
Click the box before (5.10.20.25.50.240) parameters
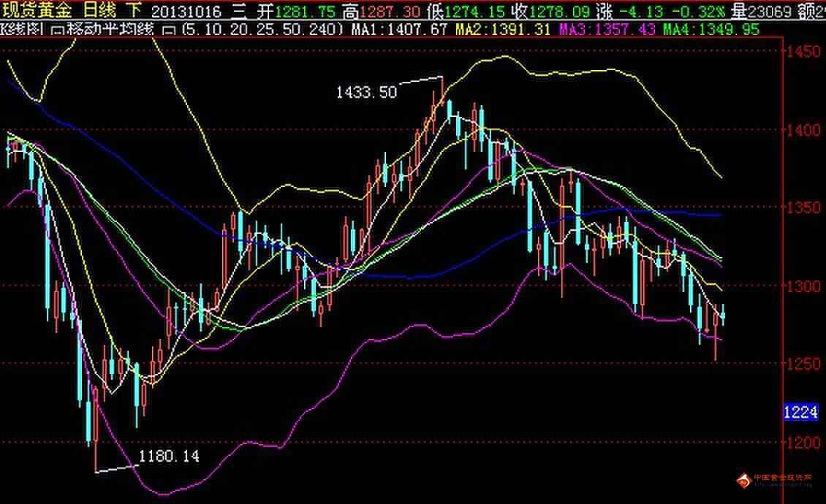click(171, 28)
